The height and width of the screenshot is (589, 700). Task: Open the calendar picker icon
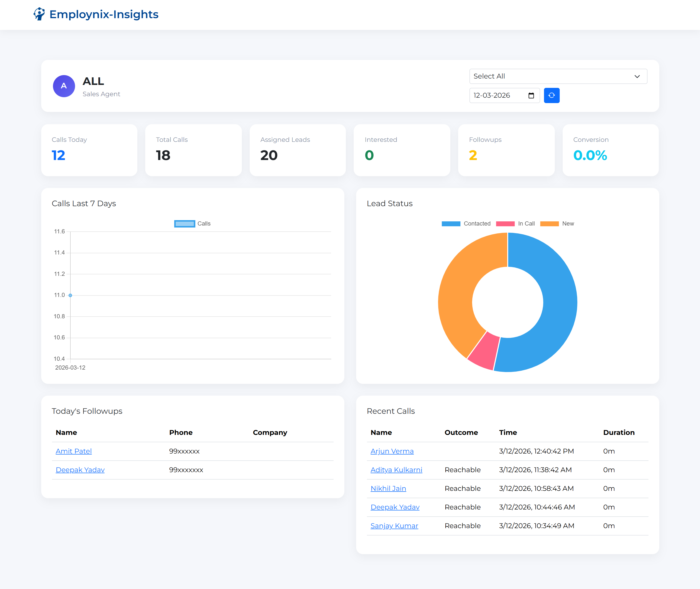point(531,95)
